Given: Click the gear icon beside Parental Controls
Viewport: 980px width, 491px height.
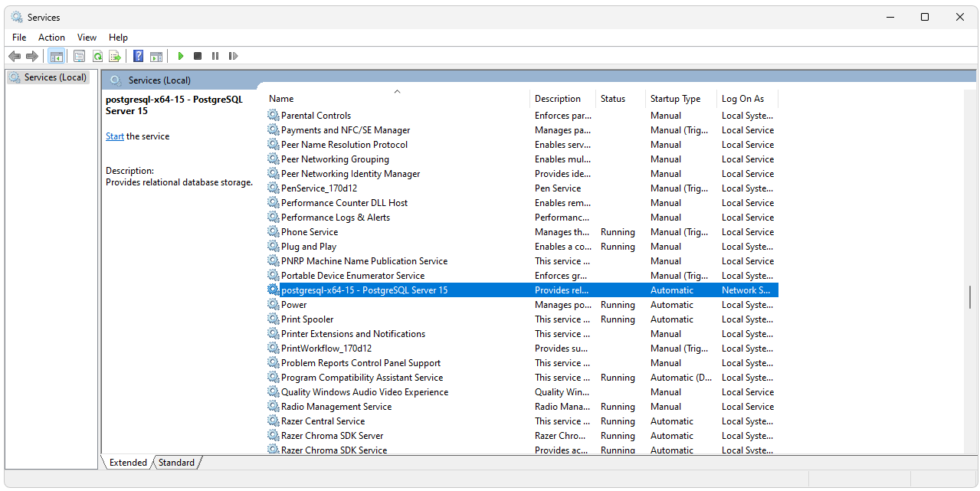Looking at the screenshot, I should (x=274, y=116).
